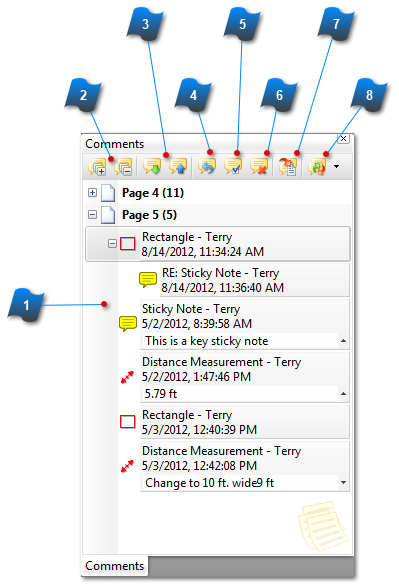Click the red arrow icon of the 12:42:08 PM measurement
Viewport: 399px width, 586px height.
click(127, 466)
